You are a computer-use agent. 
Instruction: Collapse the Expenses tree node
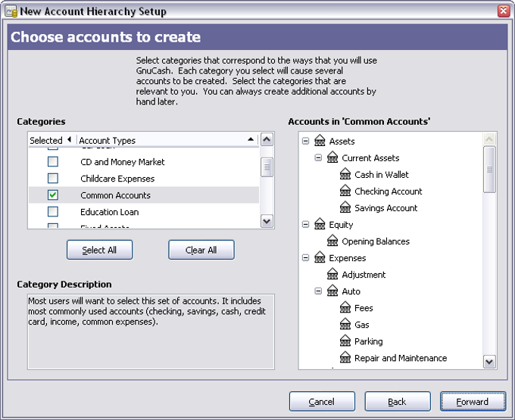[305, 257]
